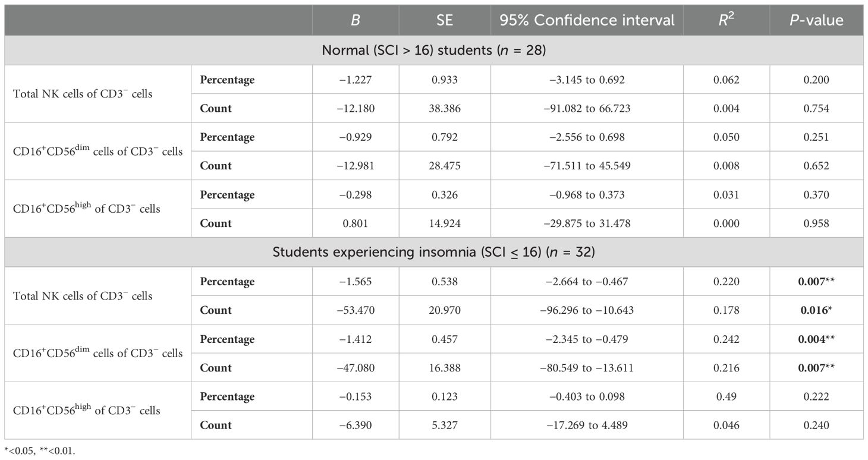The width and height of the screenshot is (868, 460).
Task: Click the interval "−29.875 to 31.478"
Action: [x=587, y=223]
